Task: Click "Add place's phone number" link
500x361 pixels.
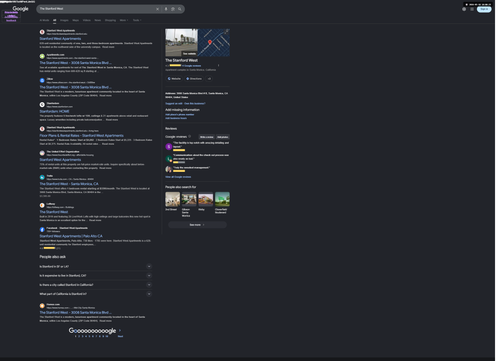Action: point(180,114)
